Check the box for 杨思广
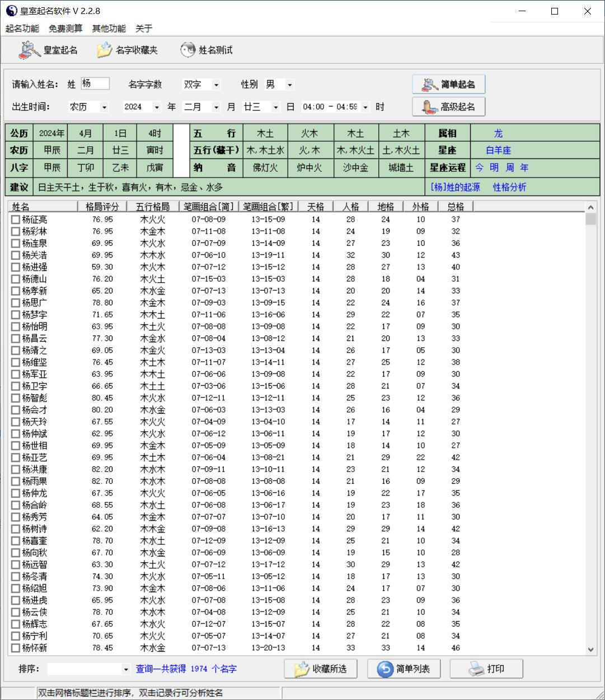Screen dimensions: 605x700 pyautogui.click(x=16, y=303)
